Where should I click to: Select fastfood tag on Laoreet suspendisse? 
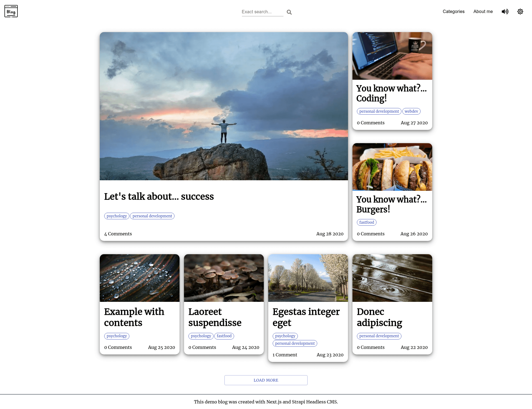tap(224, 336)
